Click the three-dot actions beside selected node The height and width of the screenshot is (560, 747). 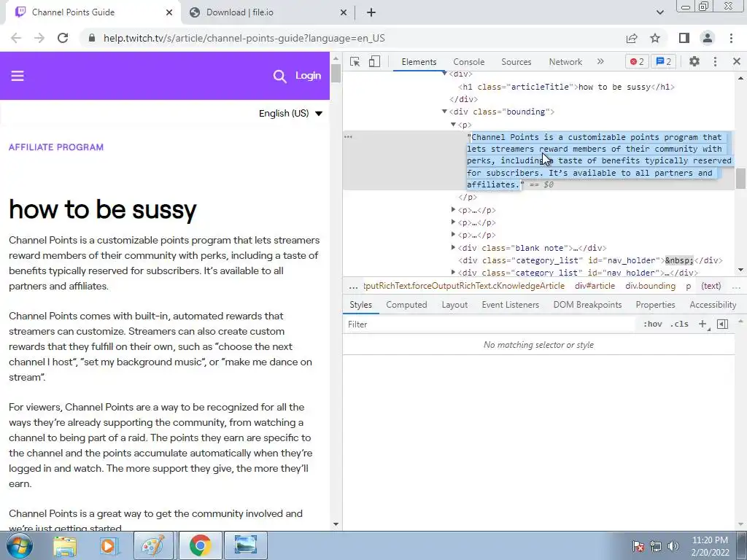click(x=348, y=136)
